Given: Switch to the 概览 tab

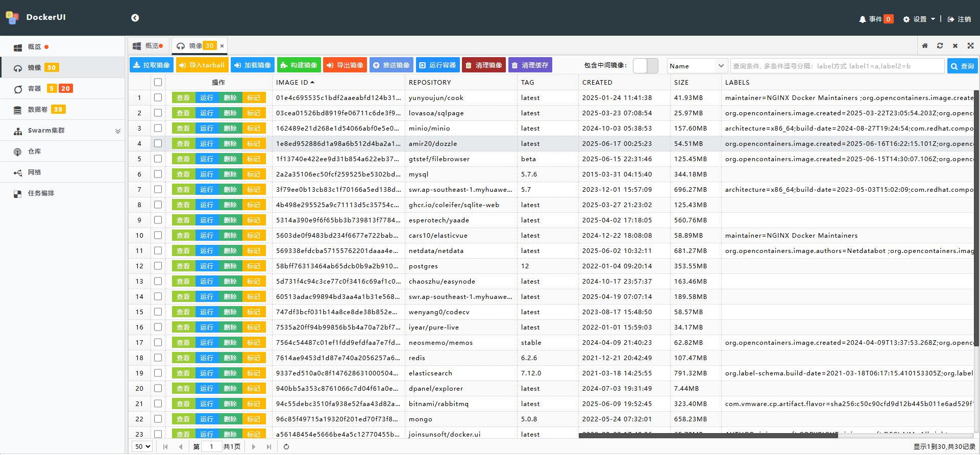Looking at the screenshot, I should coord(149,46).
